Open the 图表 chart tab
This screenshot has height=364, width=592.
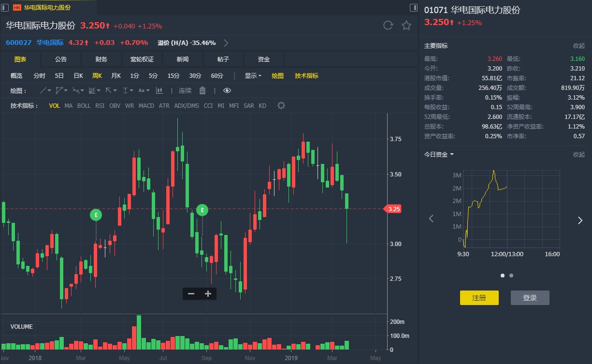(20, 59)
